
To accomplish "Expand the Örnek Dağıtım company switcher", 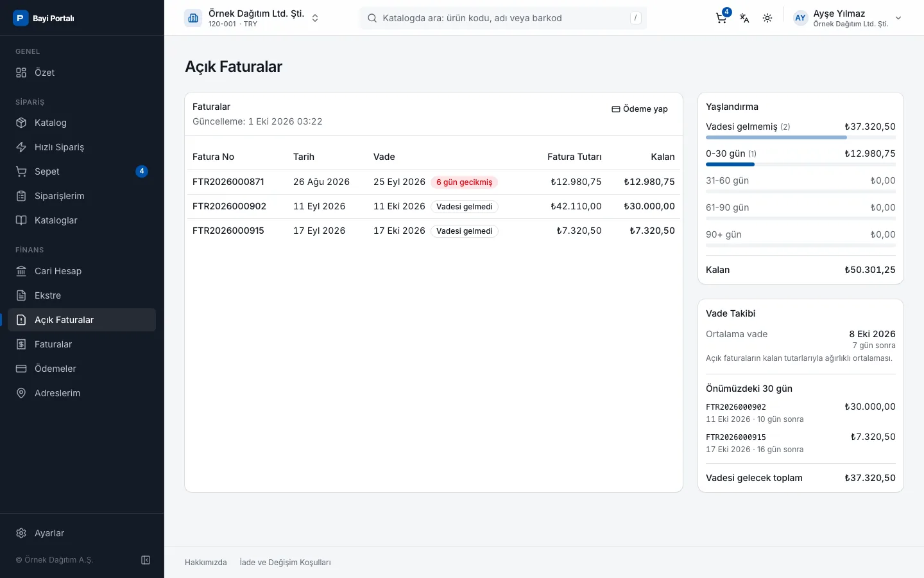I will pyautogui.click(x=252, y=18).
